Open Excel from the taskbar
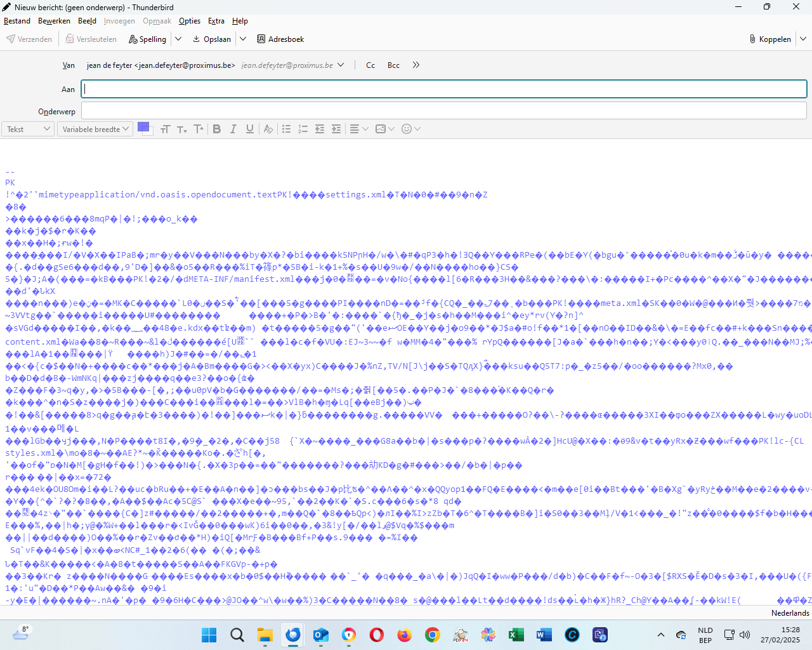This screenshot has height=650, width=812. [516, 635]
